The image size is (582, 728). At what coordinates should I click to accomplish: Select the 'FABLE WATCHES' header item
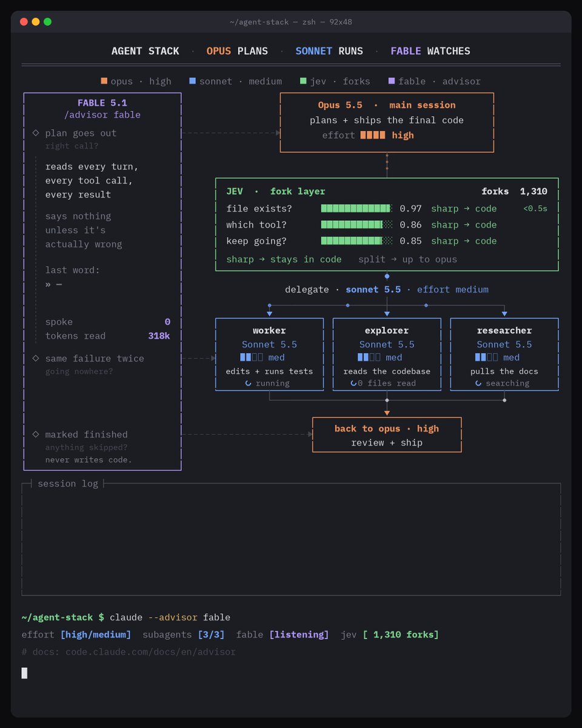point(430,51)
